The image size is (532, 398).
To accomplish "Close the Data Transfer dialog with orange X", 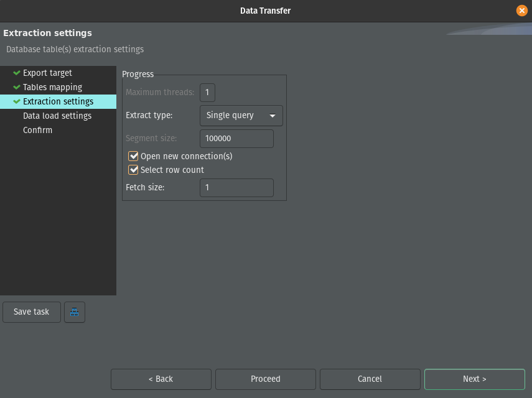I will [521, 11].
